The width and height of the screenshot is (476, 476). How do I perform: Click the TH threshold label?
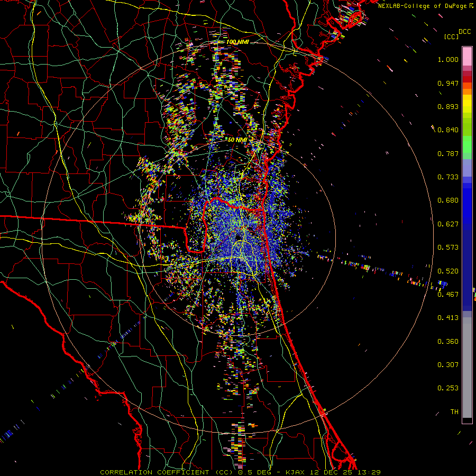pyautogui.click(x=454, y=412)
